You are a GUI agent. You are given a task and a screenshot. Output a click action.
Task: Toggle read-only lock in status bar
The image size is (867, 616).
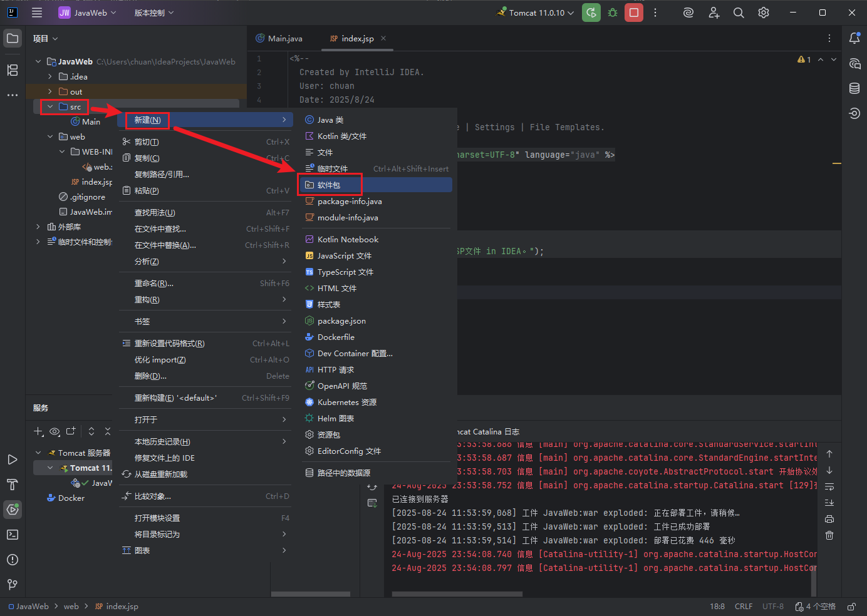click(x=852, y=607)
